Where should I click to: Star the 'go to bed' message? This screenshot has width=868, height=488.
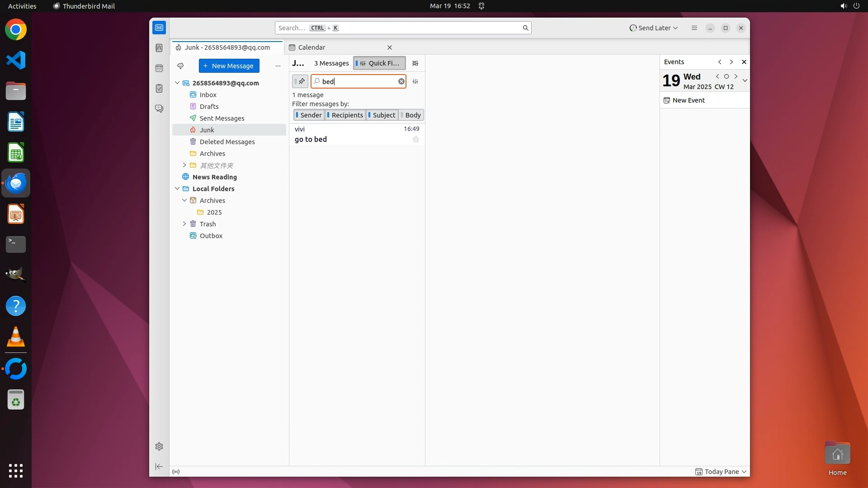416,140
